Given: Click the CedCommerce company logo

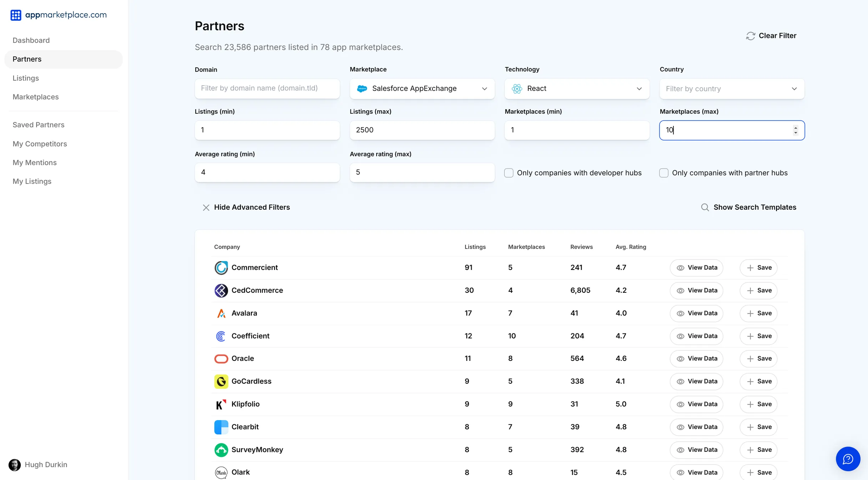Looking at the screenshot, I should pyautogui.click(x=221, y=291).
